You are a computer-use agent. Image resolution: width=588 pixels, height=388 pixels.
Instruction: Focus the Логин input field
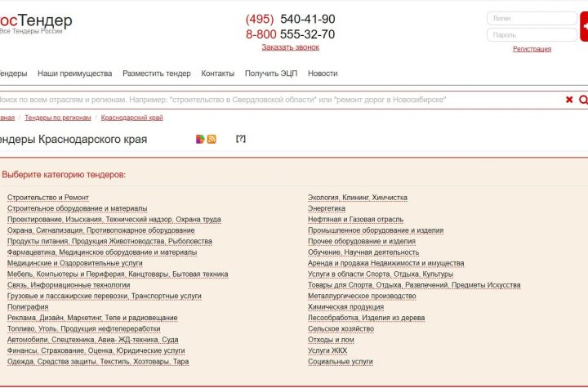pos(531,18)
